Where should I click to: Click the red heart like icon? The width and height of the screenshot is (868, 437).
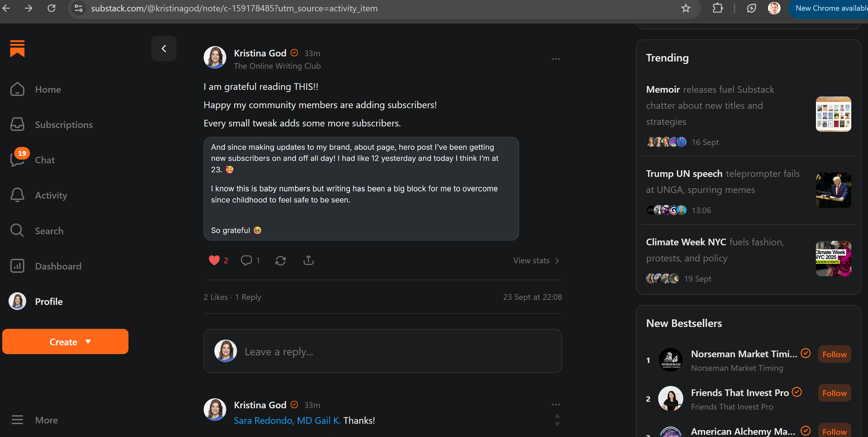(x=214, y=260)
